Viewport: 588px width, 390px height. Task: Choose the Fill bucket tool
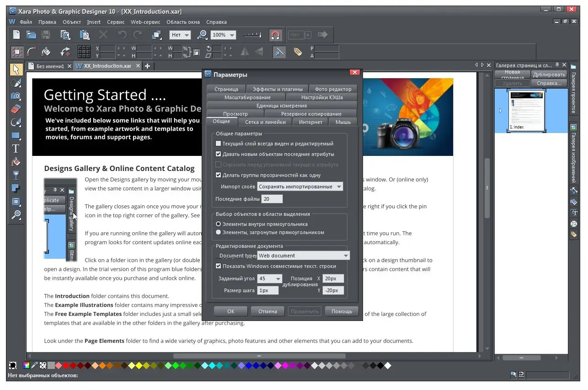pos(16,162)
